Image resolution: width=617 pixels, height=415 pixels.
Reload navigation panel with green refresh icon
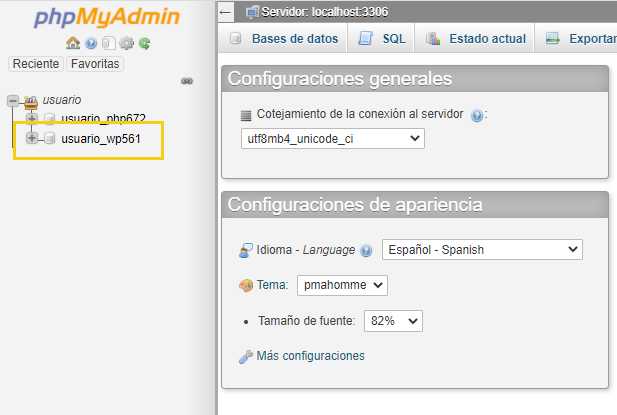click(x=144, y=43)
